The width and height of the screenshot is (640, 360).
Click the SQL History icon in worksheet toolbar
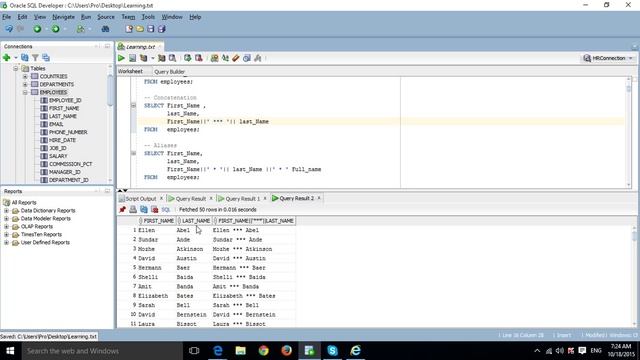[247, 58]
